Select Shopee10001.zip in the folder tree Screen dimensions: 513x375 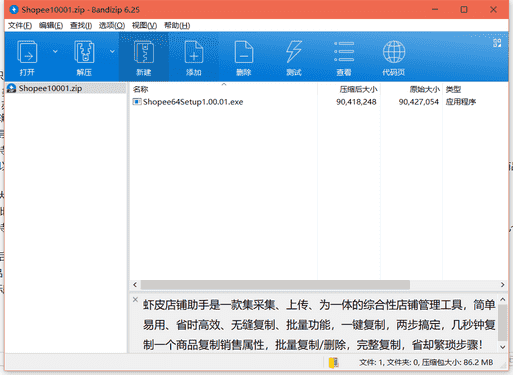pyautogui.click(x=50, y=88)
